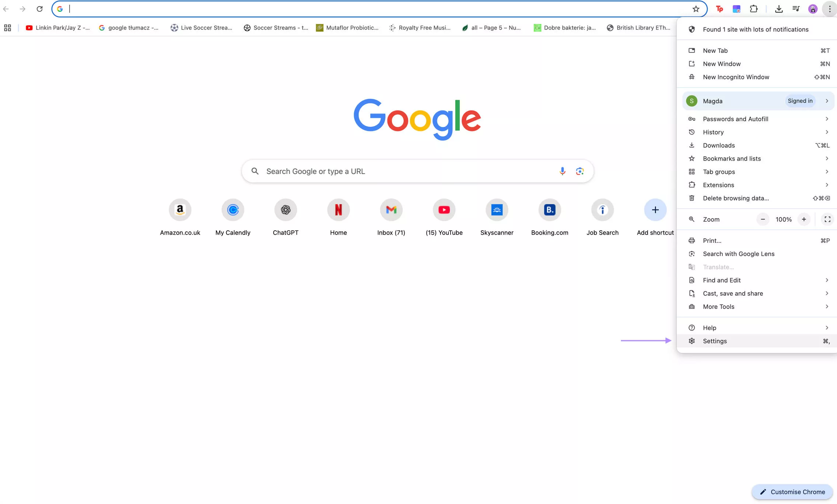
Task: Expand the Magda profile submenu
Action: 758,101
